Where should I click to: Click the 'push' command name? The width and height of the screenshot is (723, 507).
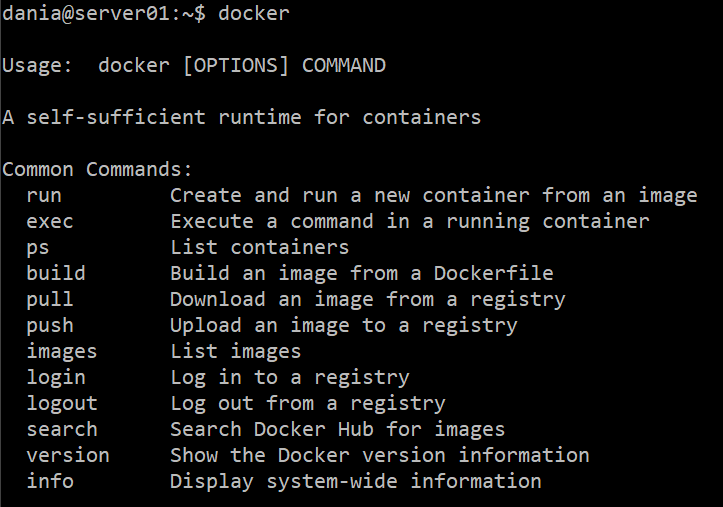coord(50,325)
